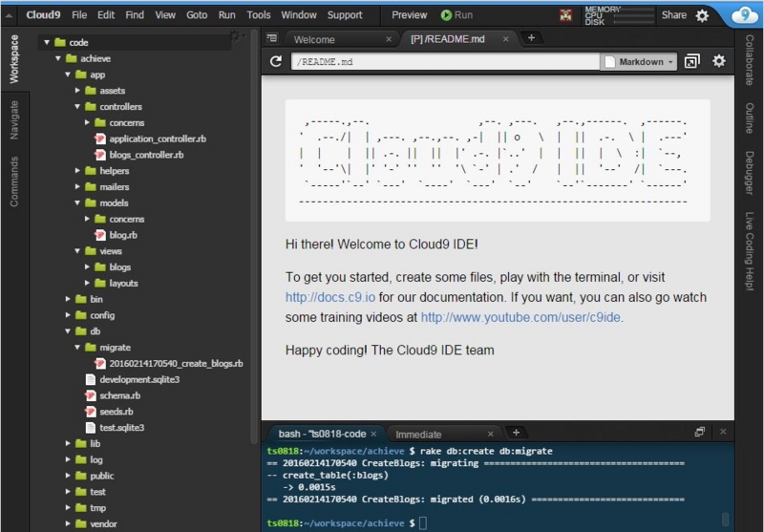Expand the config folder

point(68,316)
